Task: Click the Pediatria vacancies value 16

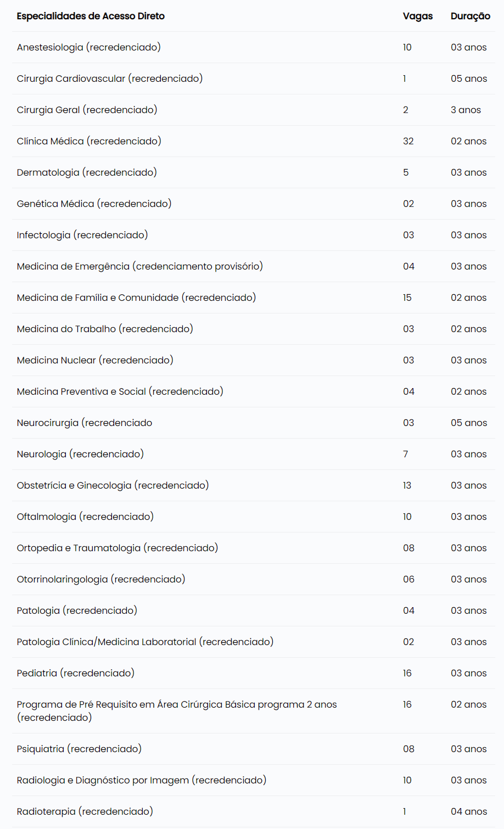Action: point(407,673)
